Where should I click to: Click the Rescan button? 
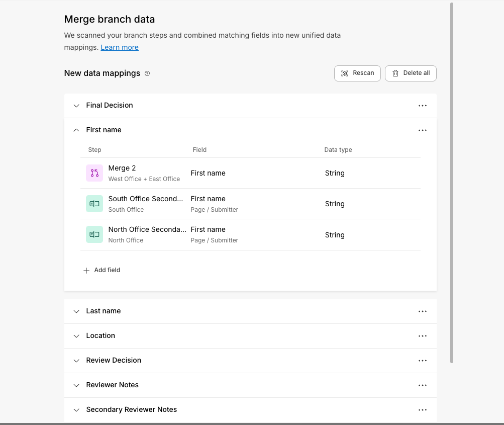pos(357,73)
